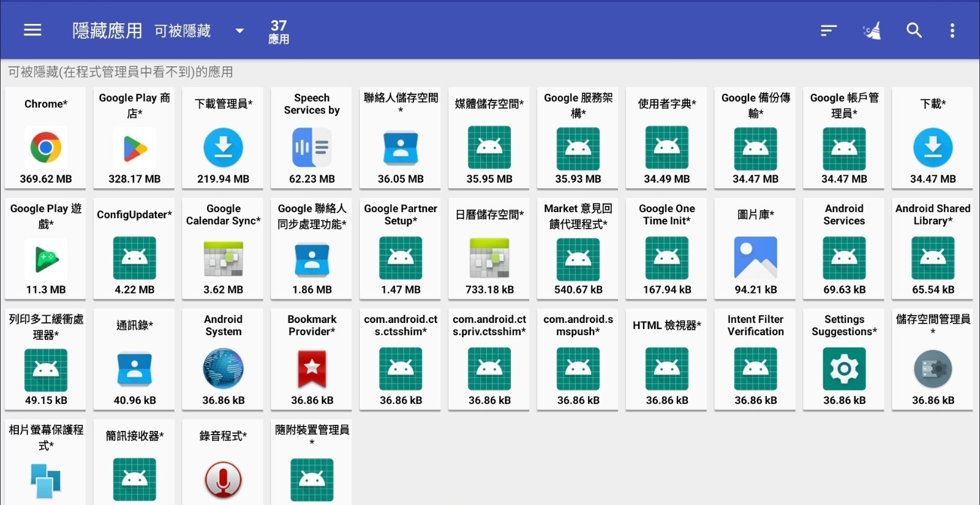Image resolution: width=980 pixels, height=505 pixels.
Task: Select the Google Calendar Sync tile
Action: [223, 248]
